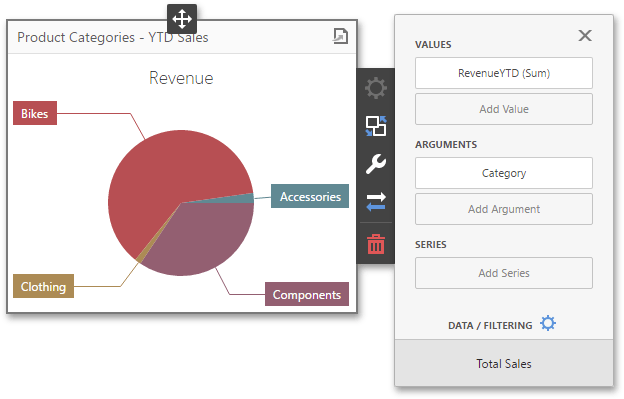The width and height of the screenshot is (624, 399).
Task: Click the Accessories pie label
Action: (310, 196)
